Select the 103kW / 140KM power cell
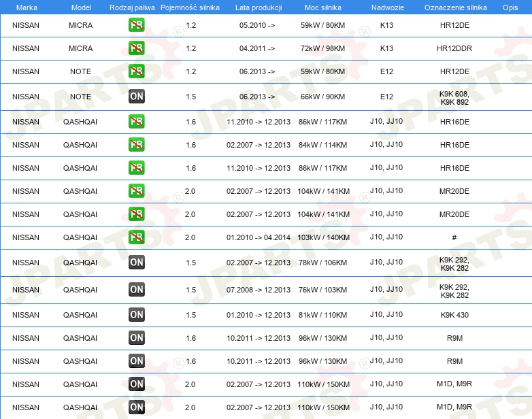This screenshot has width=532, height=419. click(x=323, y=237)
